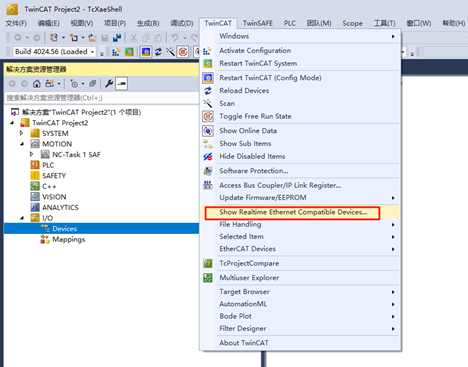468x367 pixels.
Task: Click the Toggle Free Run State toolbar icon
Action: (x=183, y=52)
